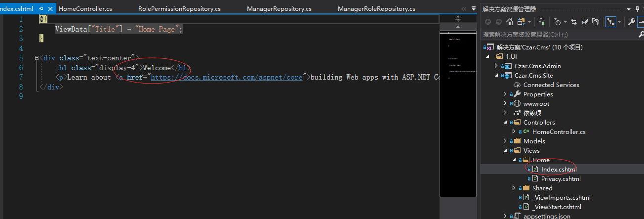
Task: Click the Pending Changes Filter clock icon
Action: coord(558,22)
